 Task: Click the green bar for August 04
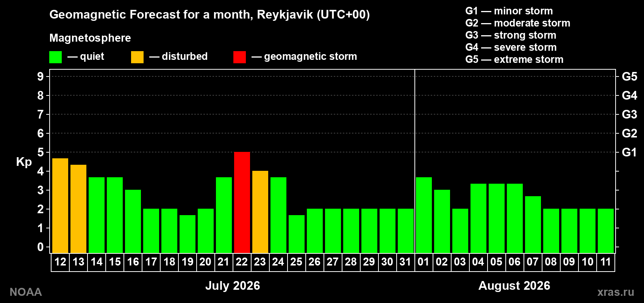478,218
